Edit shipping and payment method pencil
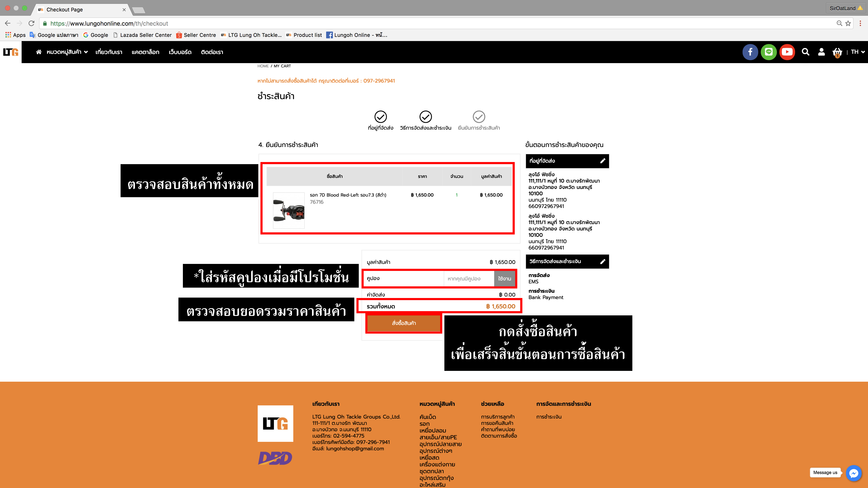Screen dimensions: 868x488 pyautogui.click(x=602, y=261)
